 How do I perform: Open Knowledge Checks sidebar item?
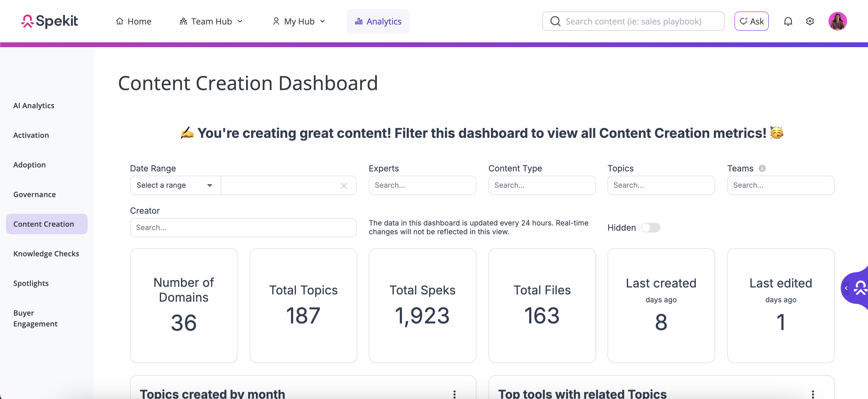pos(46,254)
